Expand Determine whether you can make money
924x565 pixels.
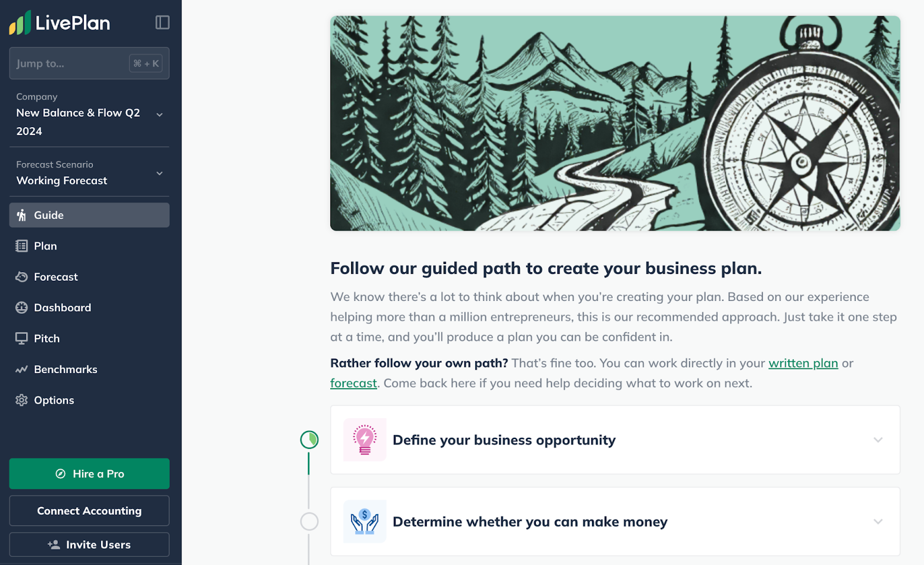878,522
